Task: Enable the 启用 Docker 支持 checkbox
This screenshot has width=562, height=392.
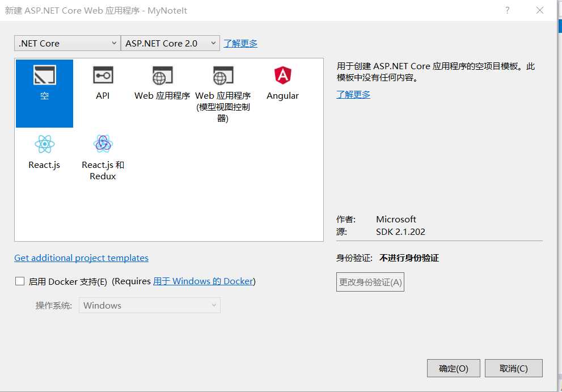Action: coord(20,281)
